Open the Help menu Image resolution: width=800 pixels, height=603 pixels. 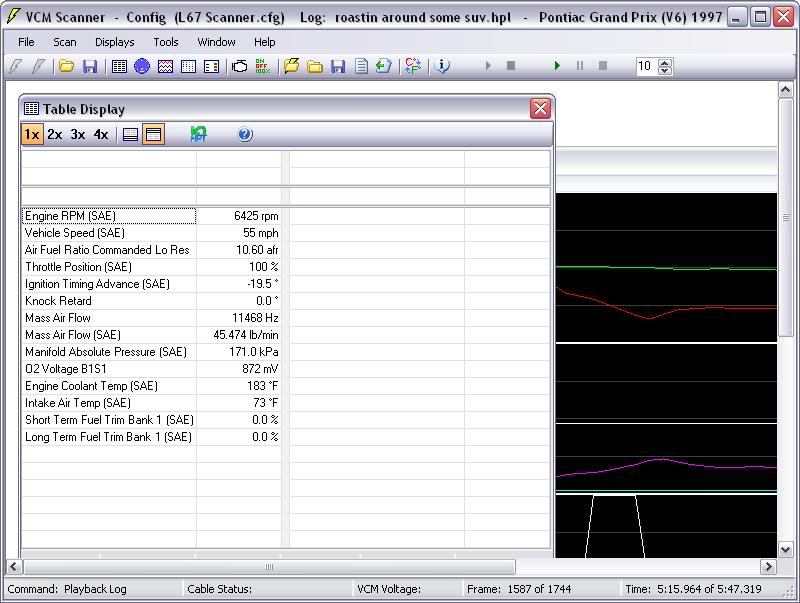264,42
